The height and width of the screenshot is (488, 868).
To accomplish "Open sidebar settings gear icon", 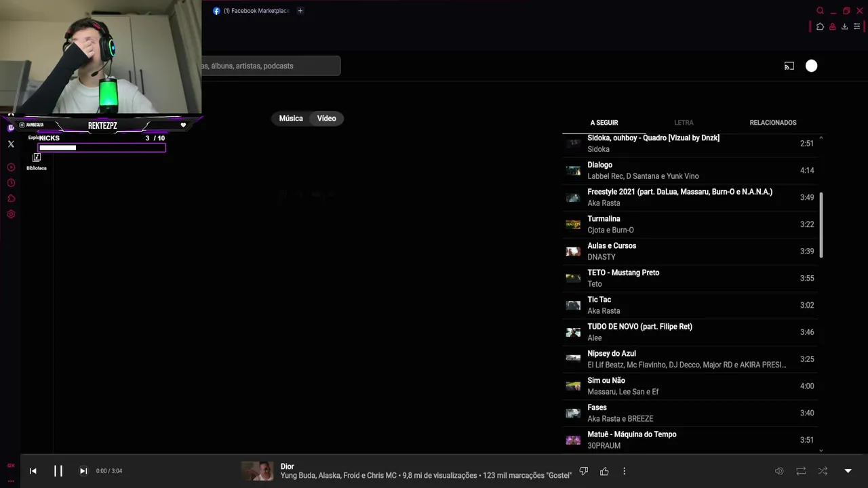I will [x=11, y=214].
